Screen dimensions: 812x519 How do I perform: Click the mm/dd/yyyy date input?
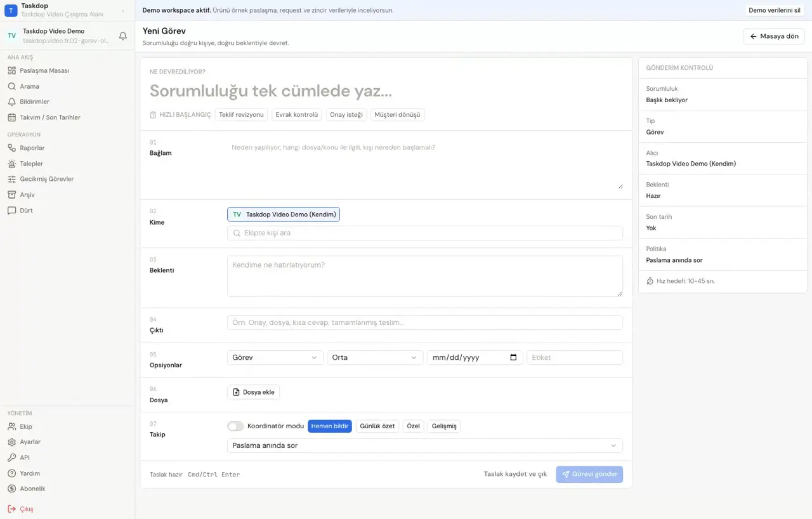click(x=475, y=357)
